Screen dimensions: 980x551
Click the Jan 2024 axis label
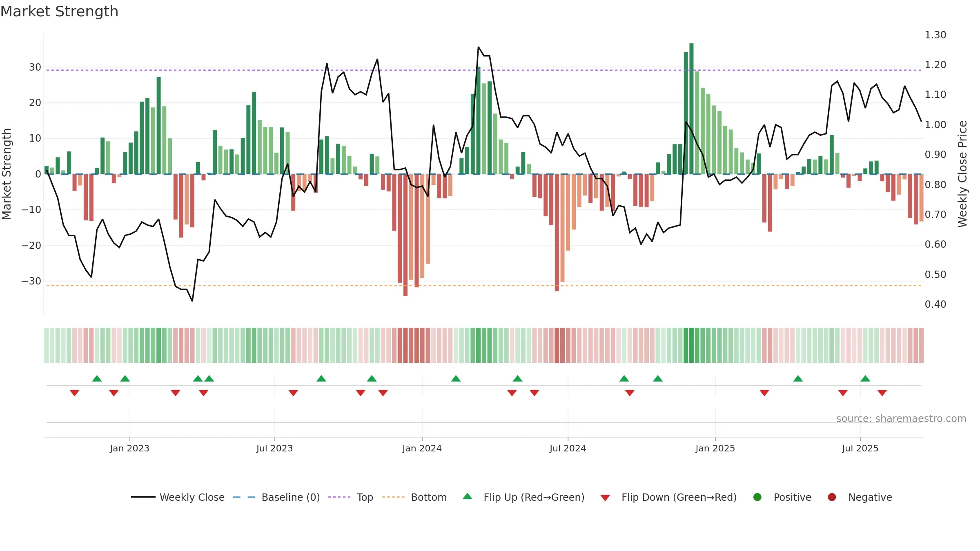pyautogui.click(x=422, y=448)
